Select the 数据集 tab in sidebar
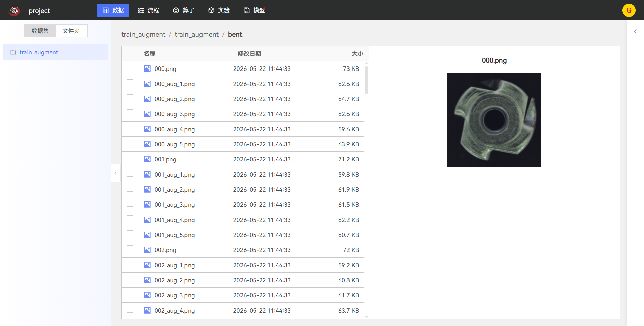Image resolution: width=644 pixels, height=326 pixels. click(40, 31)
